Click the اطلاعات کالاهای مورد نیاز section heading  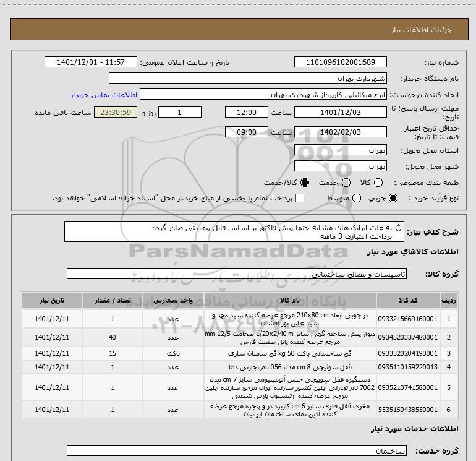click(413, 252)
